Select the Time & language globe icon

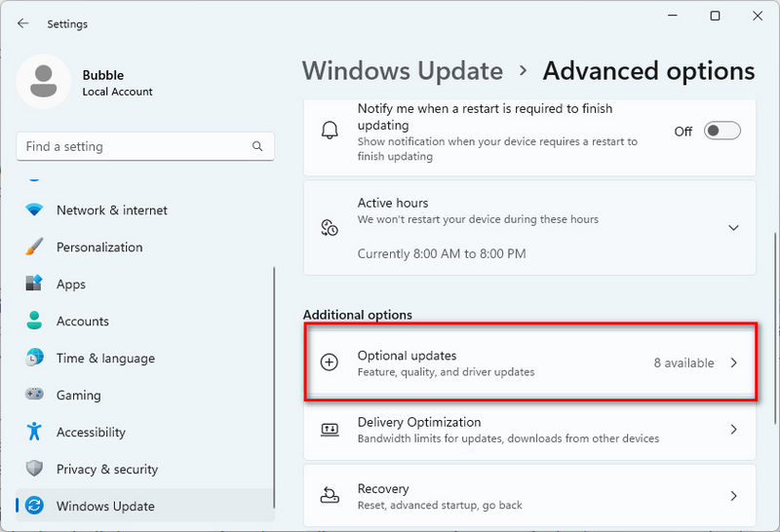click(34, 358)
